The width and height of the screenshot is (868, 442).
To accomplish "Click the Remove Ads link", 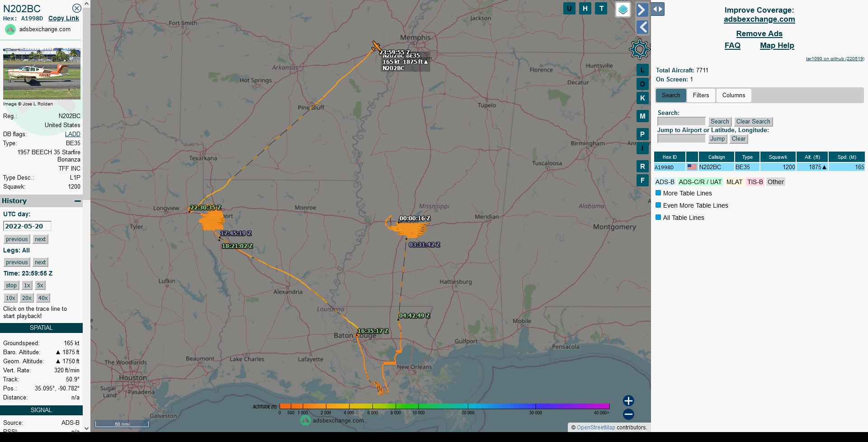I will 759,34.
